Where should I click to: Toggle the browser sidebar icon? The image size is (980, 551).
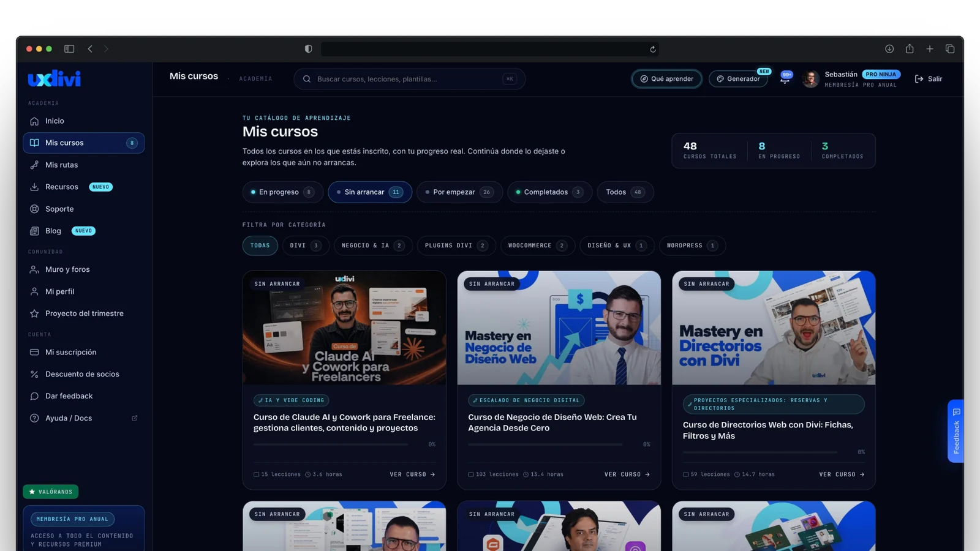pyautogui.click(x=69, y=49)
